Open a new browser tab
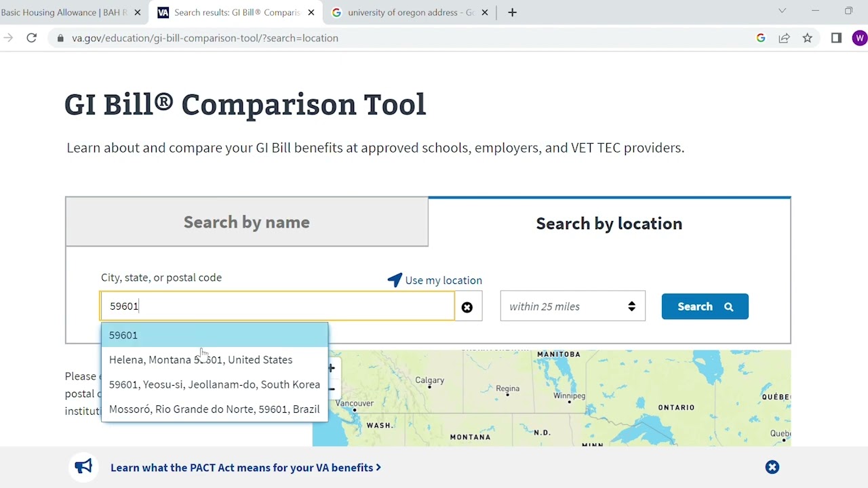This screenshot has height=488, width=868. [x=512, y=12]
